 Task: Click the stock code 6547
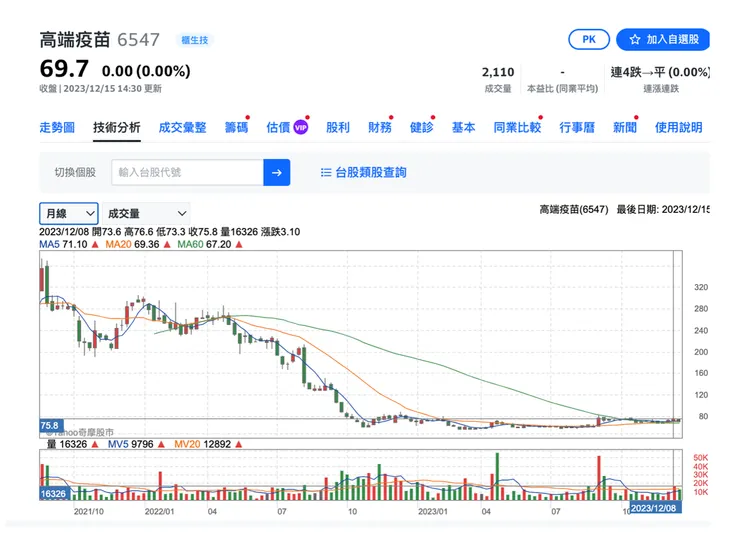click(x=138, y=40)
